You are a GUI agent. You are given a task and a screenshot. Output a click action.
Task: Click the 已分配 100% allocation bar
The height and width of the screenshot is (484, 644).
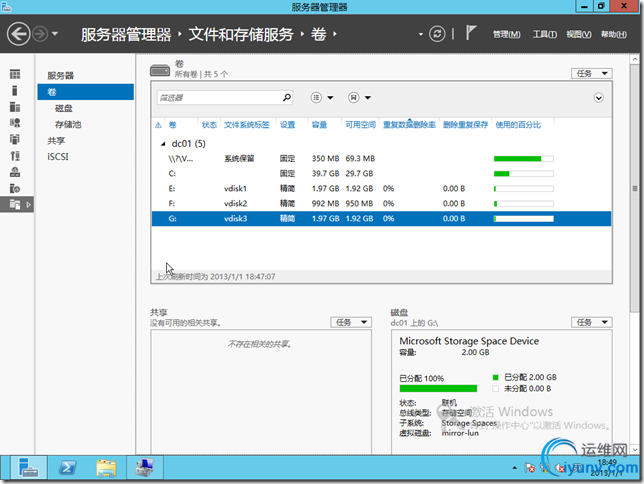pos(438,388)
